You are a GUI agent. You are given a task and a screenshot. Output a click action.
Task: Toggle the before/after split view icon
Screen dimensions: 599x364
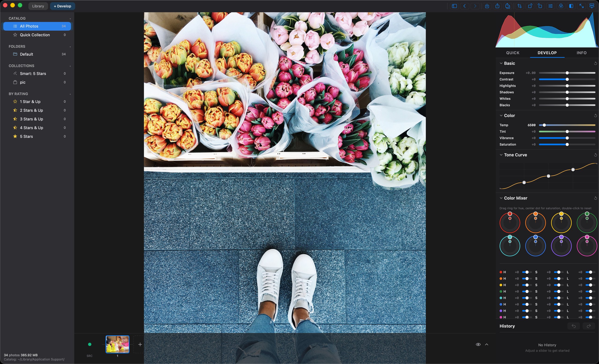[571, 6]
